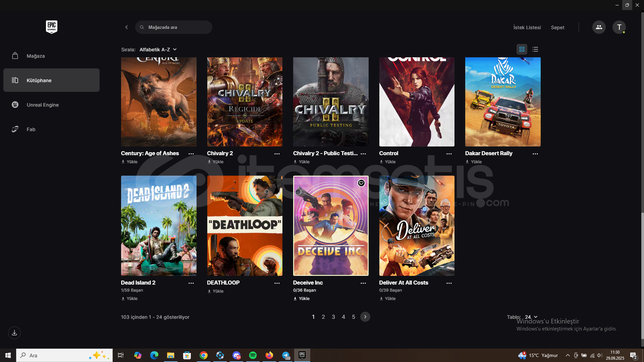This screenshot has width=644, height=362.
Task: Open Chivalry 2 - Public Testing options
Action: point(363,154)
